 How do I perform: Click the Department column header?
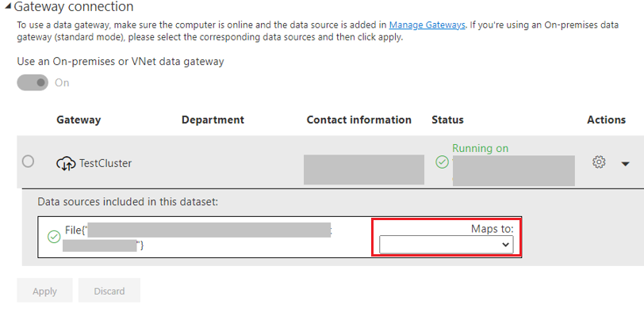(x=213, y=120)
